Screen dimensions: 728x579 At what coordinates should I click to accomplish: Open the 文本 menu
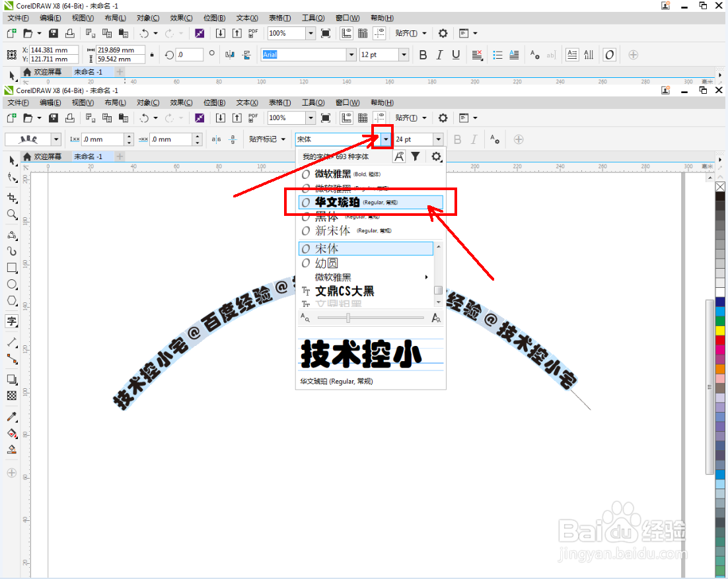click(x=246, y=102)
